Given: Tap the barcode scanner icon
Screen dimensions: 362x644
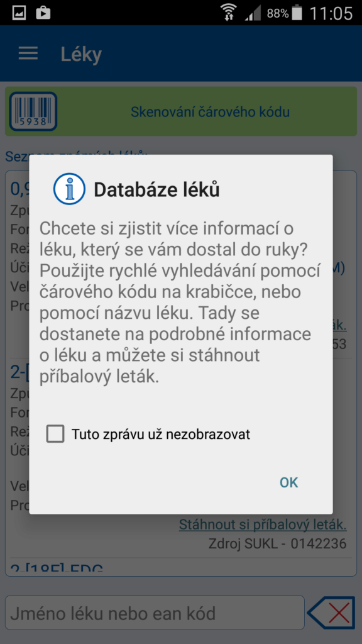Looking at the screenshot, I should (x=33, y=111).
